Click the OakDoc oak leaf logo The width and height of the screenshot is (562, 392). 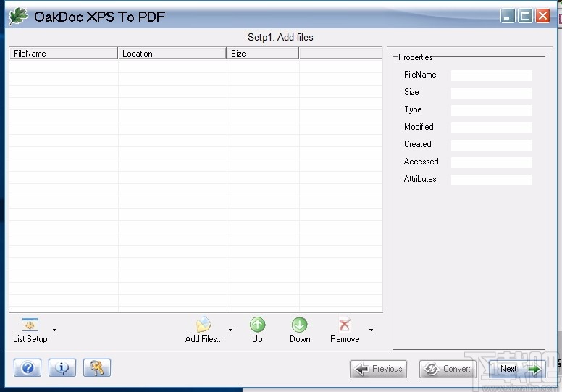pos(18,16)
